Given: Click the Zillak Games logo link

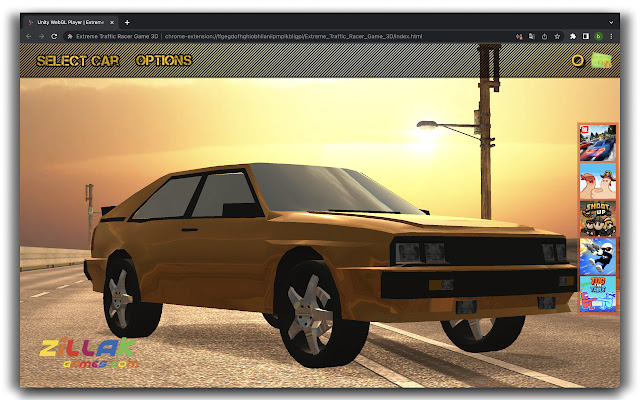Looking at the screenshot, I should click(89, 353).
